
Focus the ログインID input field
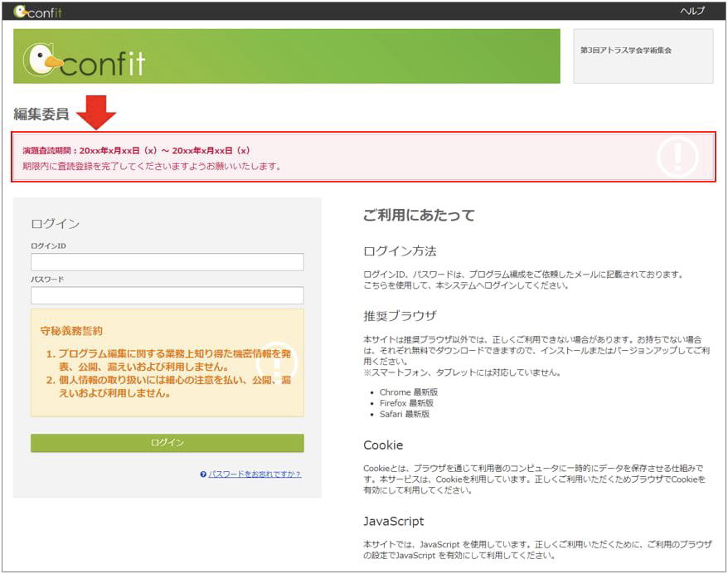(x=167, y=262)
